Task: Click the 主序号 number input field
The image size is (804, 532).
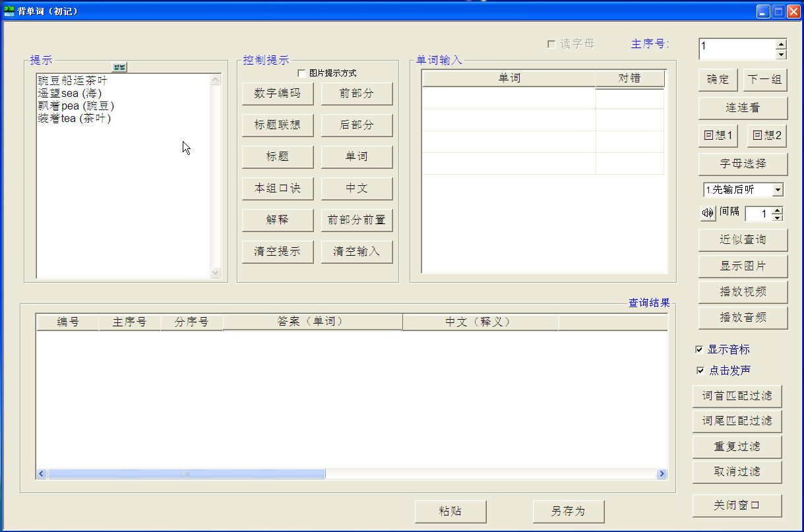Action: pos(737,49)
